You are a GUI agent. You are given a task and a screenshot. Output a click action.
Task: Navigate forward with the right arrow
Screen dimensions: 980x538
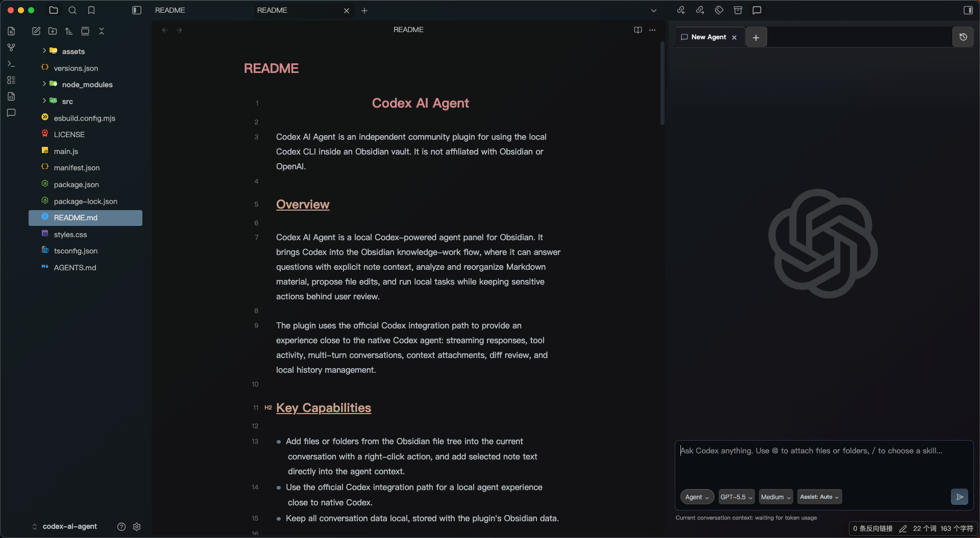point(179,30)
